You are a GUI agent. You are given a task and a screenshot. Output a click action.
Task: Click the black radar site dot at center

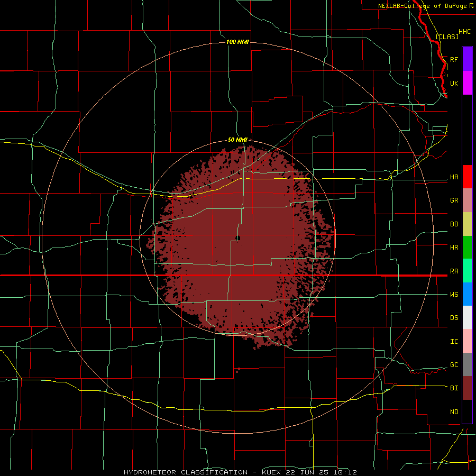[238, 237]
